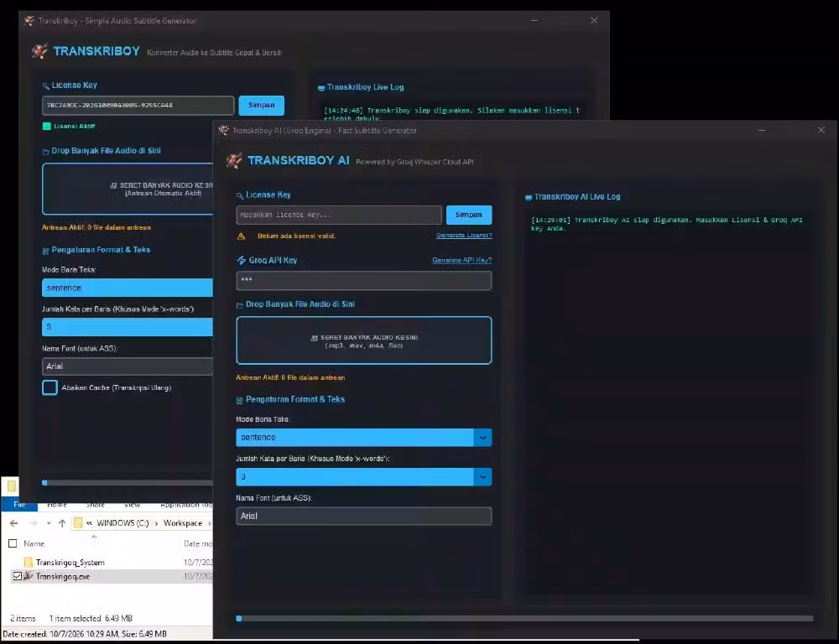839x644 pixels.
Task: Click Nama Font Arial field in back window
Action: tap(128, 366)
